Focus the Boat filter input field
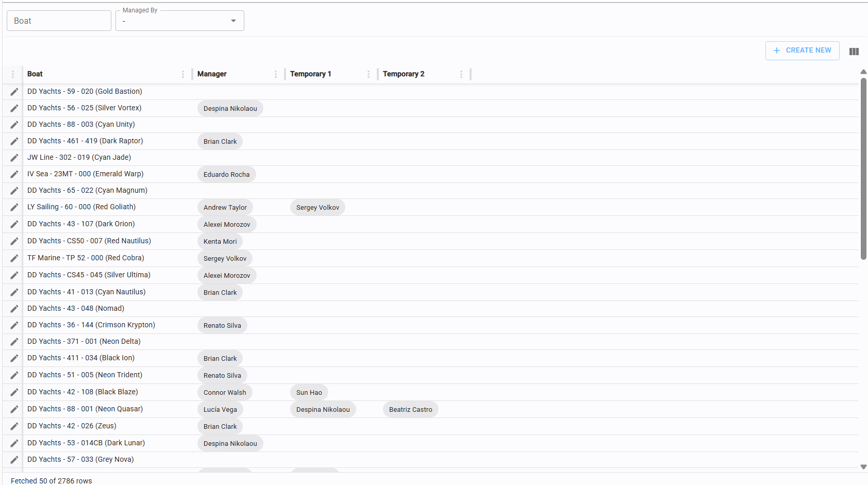The height and width of the screenshot is (485, 868). click(x=59, y=21)
